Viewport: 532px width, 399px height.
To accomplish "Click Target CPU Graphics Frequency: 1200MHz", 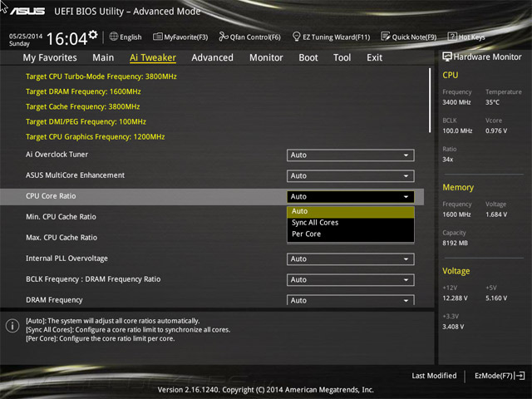I will (96, 136).
